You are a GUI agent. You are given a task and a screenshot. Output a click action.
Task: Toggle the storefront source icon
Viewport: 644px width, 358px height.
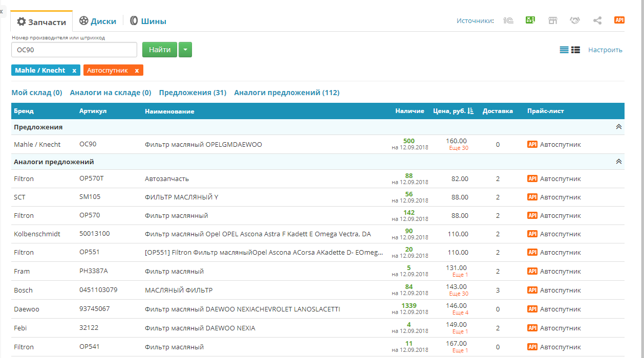coord(552,20)
